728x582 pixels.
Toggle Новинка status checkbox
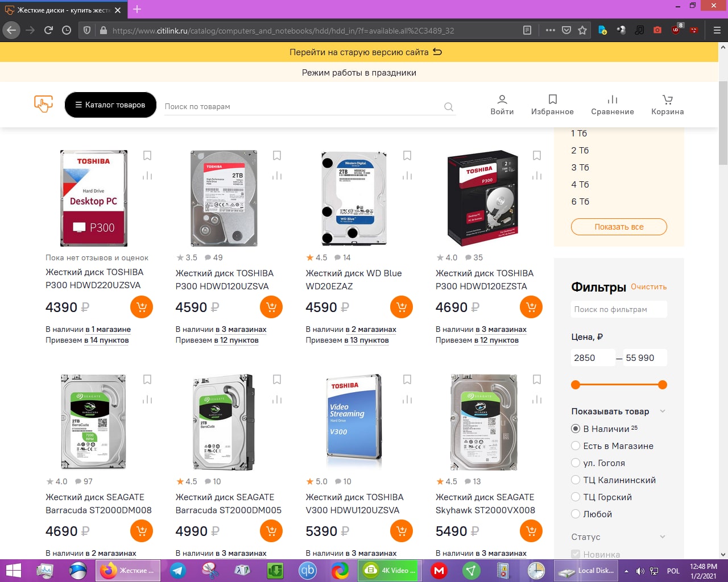click(576, 554)
